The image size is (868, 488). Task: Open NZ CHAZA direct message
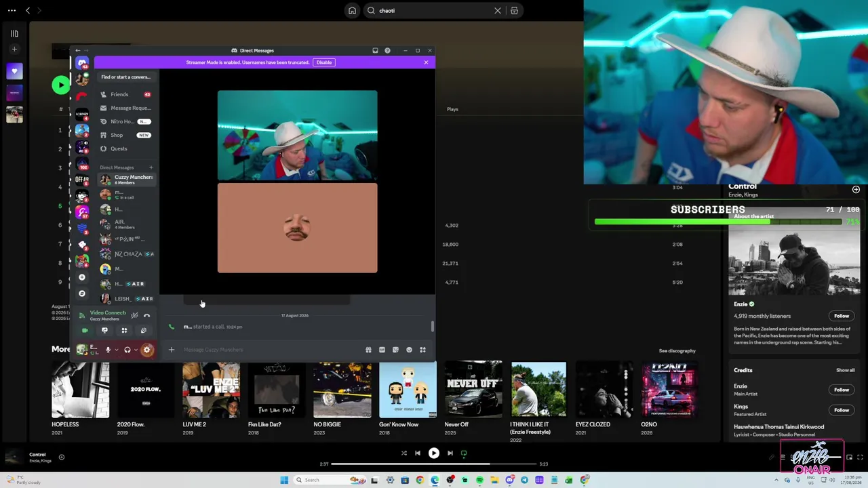tap(126, 254)
